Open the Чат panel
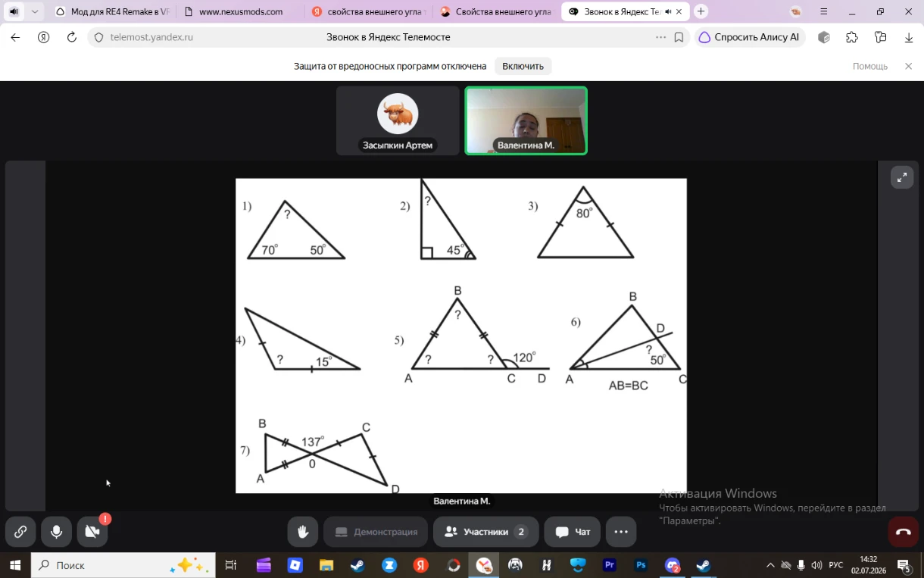924x578 pixels. point(572,532)
